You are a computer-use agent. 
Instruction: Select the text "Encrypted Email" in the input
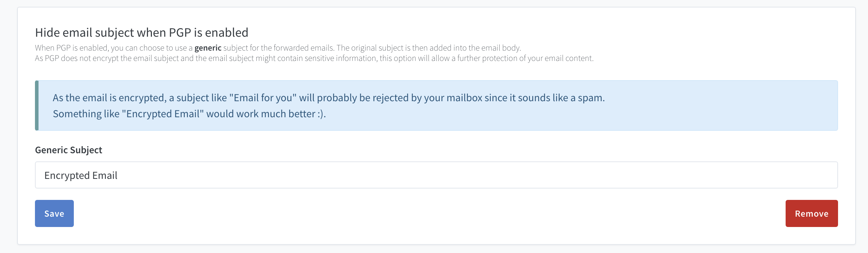pos(81,175)
